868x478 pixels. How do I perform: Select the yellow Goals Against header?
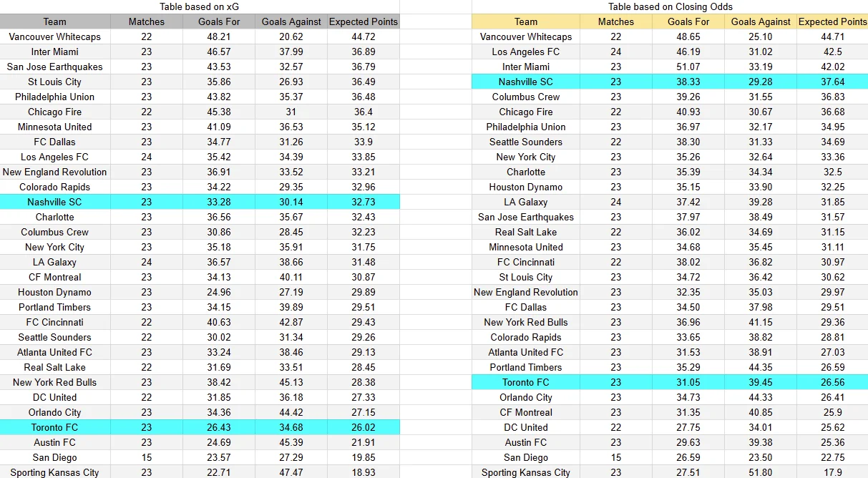(x=761, y=21)
